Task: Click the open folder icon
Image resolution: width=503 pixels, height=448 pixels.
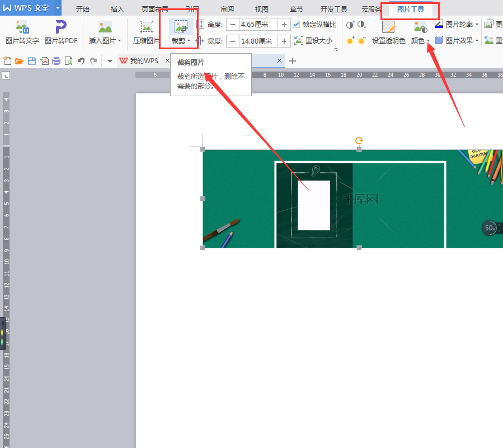Action: 19,60
